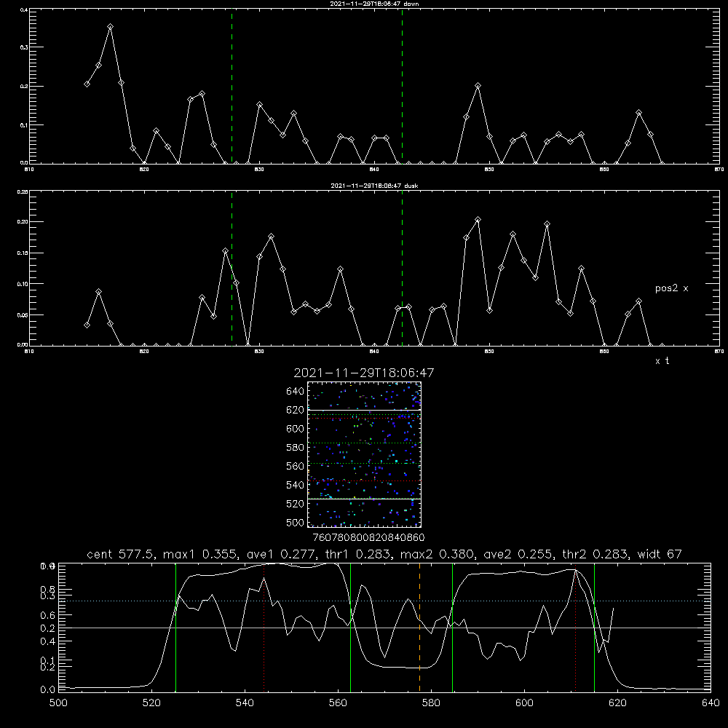Click the highest diamond peak near 849 in the dusk plot
The height and width of the screenshot is (728, 728).
(478, 220)
